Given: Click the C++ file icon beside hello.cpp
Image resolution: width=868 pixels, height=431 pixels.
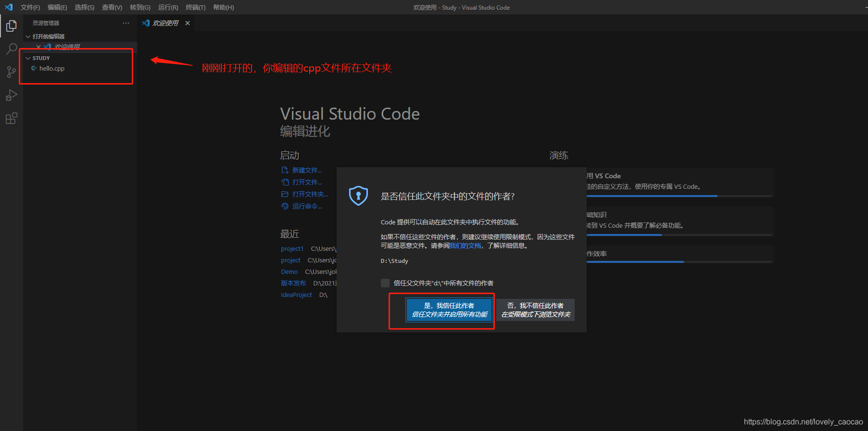Looking at the screenshot, I should point(34,68).
